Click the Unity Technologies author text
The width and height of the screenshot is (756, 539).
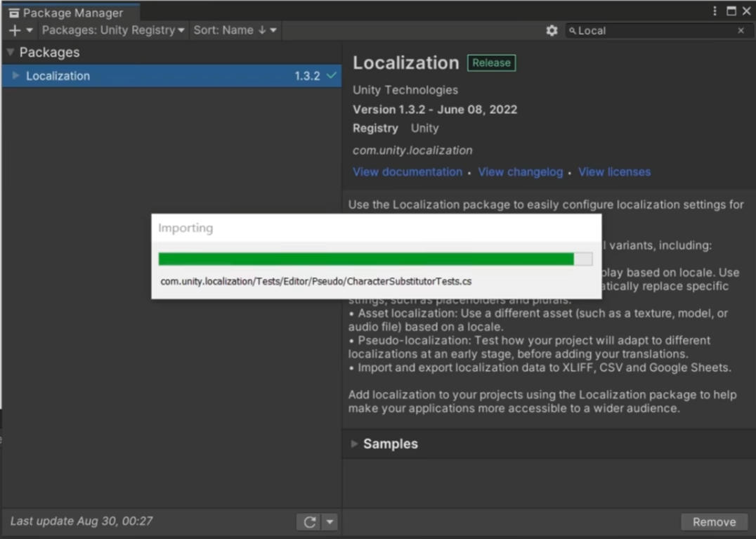(405, 90)
